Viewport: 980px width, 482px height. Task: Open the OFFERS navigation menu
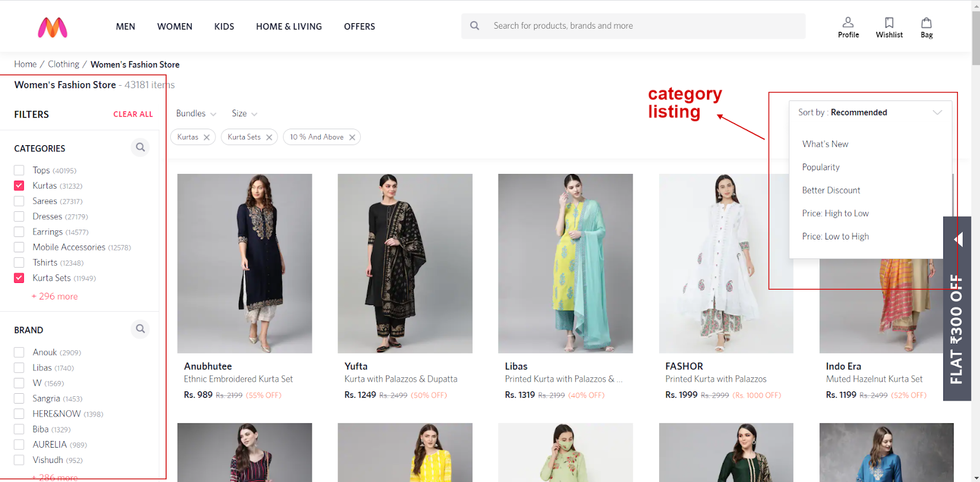coord(360,26)
